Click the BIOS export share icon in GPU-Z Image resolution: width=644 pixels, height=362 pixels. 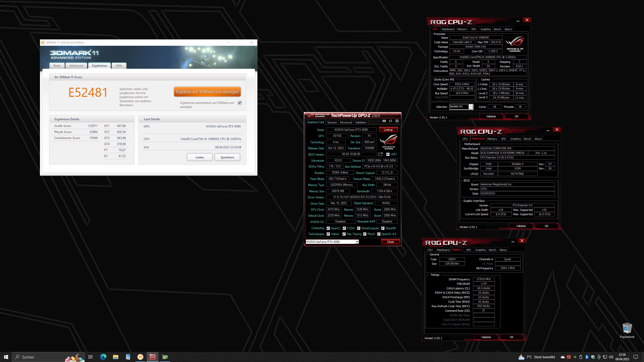coord(380,154)
